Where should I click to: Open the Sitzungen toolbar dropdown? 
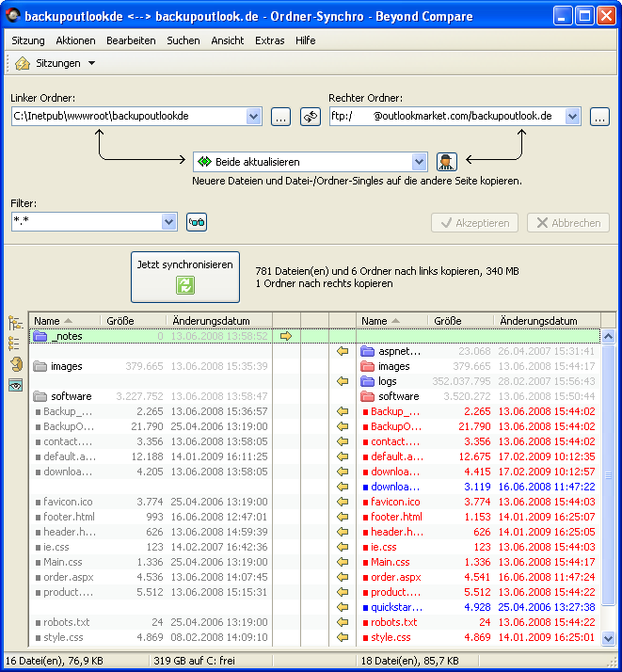click(x=91, y=63)
